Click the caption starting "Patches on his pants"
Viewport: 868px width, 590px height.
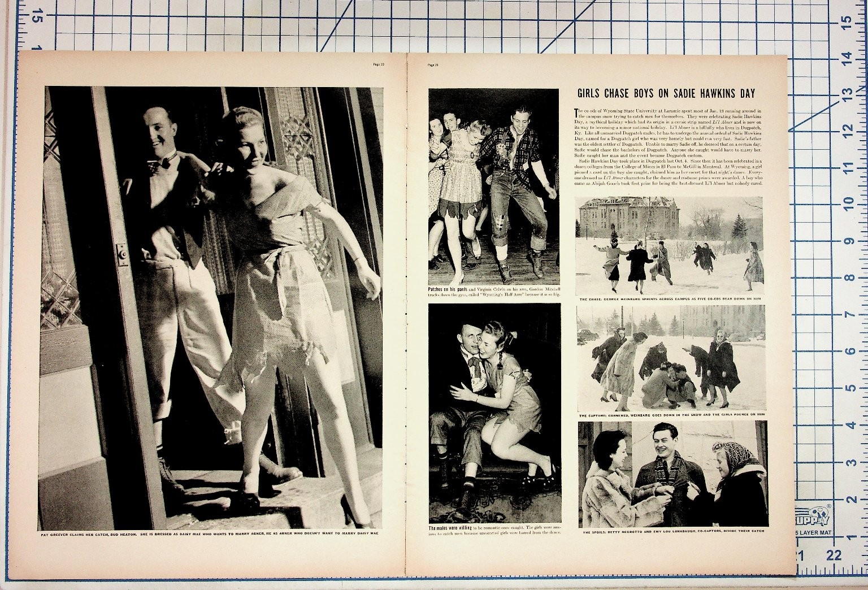coord(494,292)
